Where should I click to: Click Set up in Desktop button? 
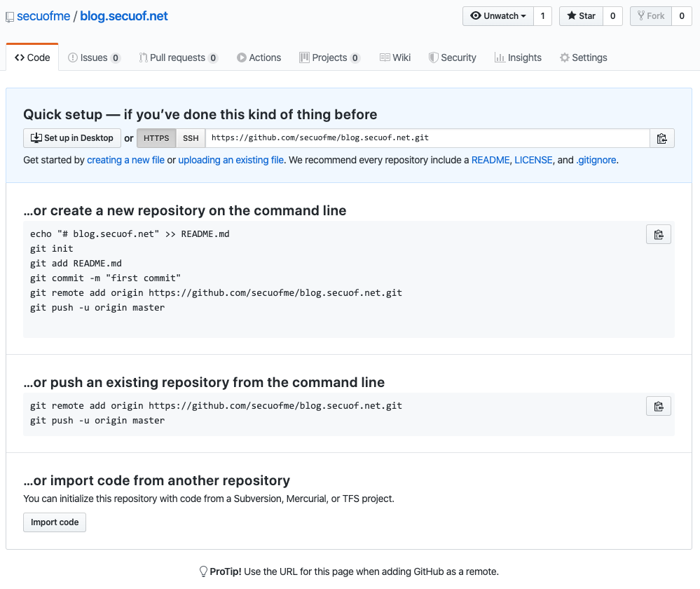(72, 138)
